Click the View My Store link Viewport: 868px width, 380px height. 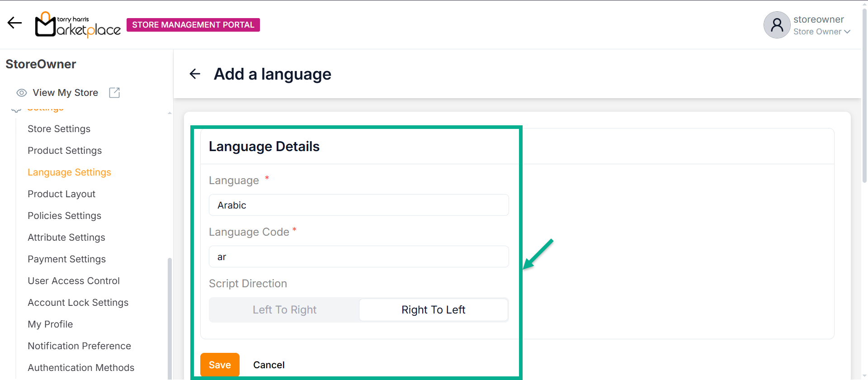pos(65,93)
